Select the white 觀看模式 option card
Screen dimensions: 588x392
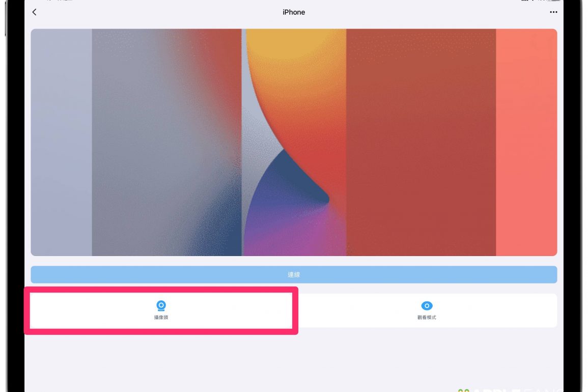tap(427, 311)
